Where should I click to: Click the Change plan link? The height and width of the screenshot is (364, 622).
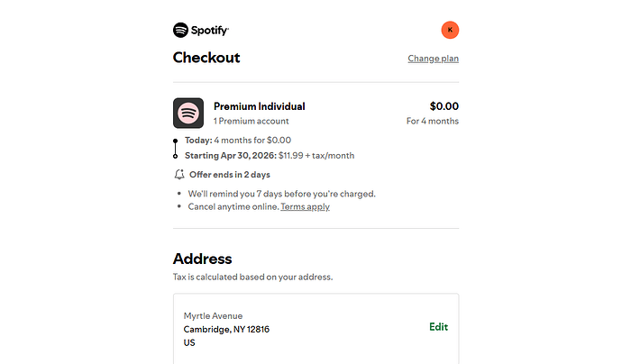click(x=433, y=59)
